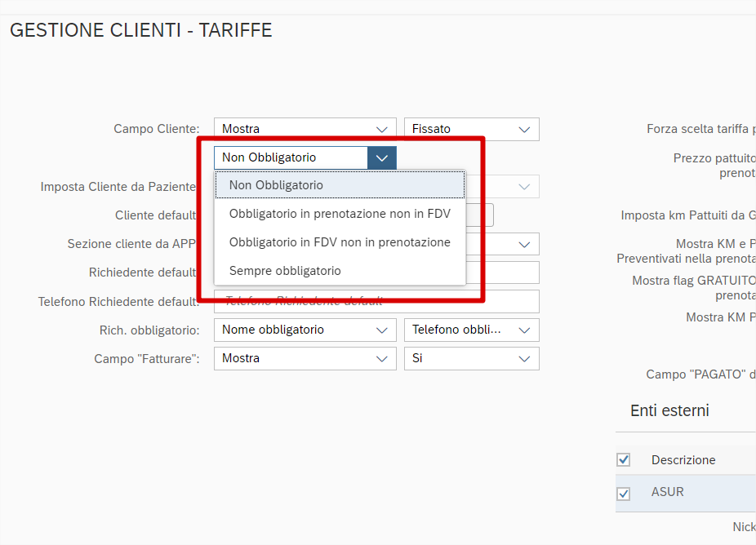Pick "Obbligatorio in FDV non in prenotazione"
Image resolution: width=756 pixels, height=545 pixels.
(340, 242)
